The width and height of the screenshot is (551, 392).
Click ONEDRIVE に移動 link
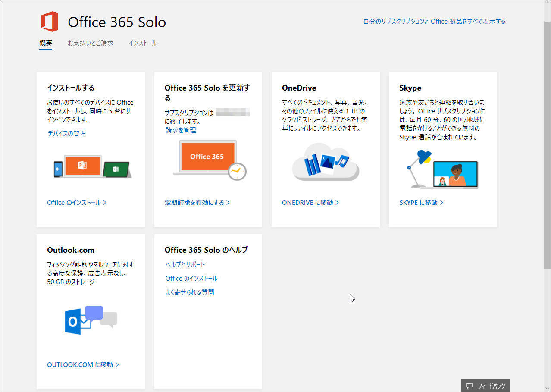click(x=310, y=202)
